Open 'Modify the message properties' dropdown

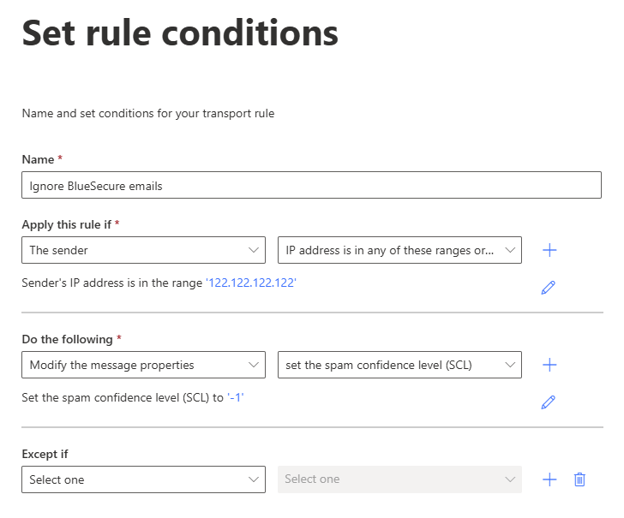(x=144, y=365)
